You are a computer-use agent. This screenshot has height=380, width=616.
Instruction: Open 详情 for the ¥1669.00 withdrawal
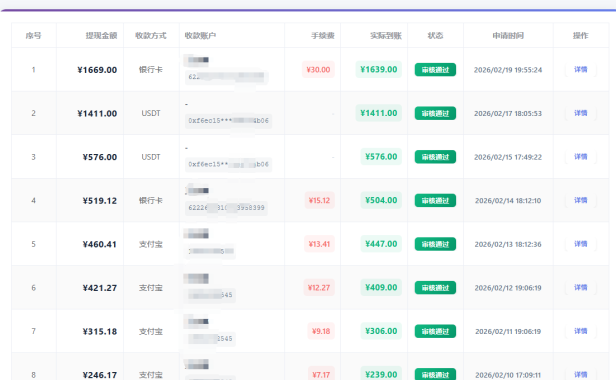[x=581, y=70]
